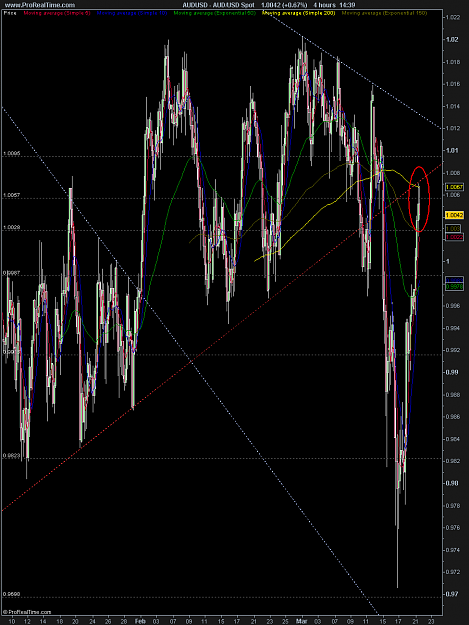The image size is (469, 625).
Task: Open the www.ProRealTime.com link at top
Action: coord(40,5)
